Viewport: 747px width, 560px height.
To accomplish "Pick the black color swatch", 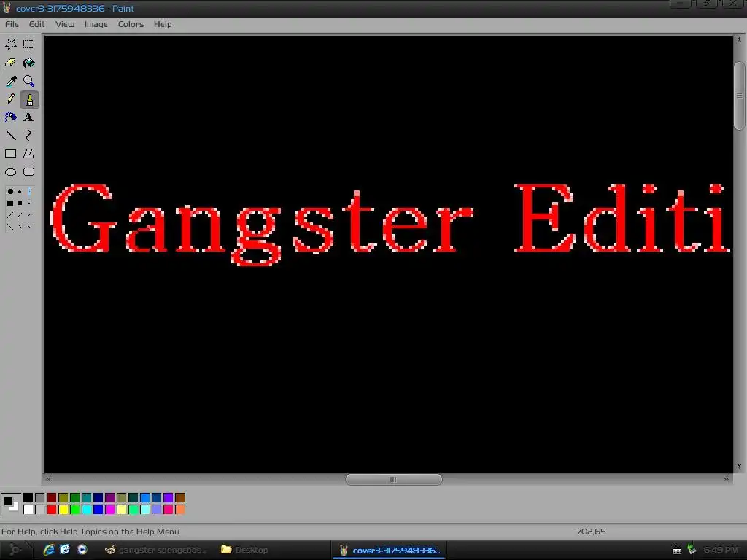I will (x=28, y=497).
